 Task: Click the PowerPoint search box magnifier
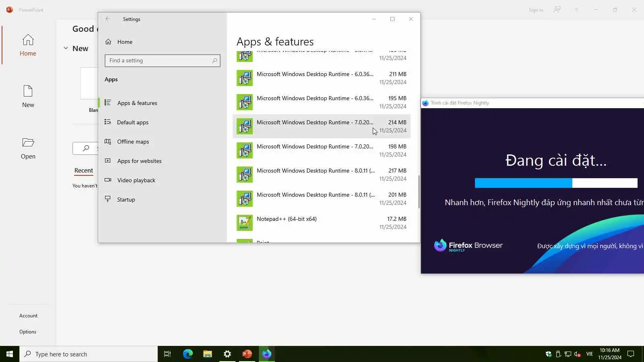click(86, 148)
